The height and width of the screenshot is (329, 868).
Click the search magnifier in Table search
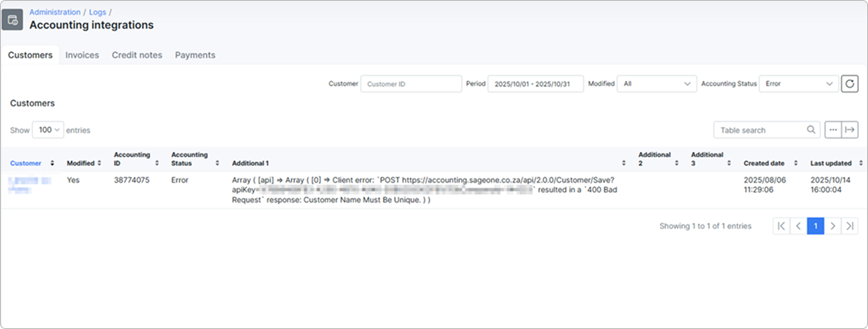pyautogui.click(x=811, y=130)
